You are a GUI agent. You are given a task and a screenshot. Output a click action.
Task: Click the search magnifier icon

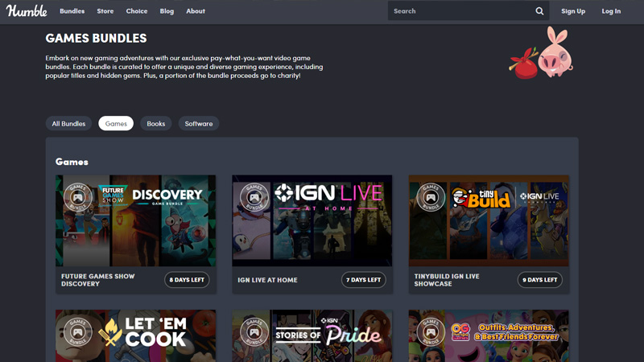[x=539, y=11]
